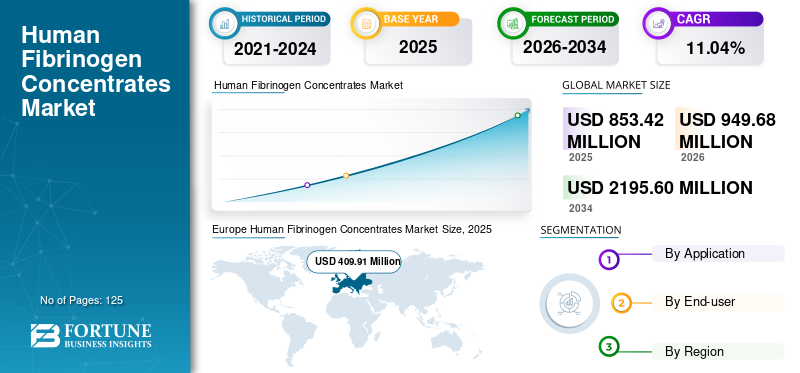Click USD 853.42 Million market size
Viewport: 800px width, 373px height.
[x=615, y=130]
